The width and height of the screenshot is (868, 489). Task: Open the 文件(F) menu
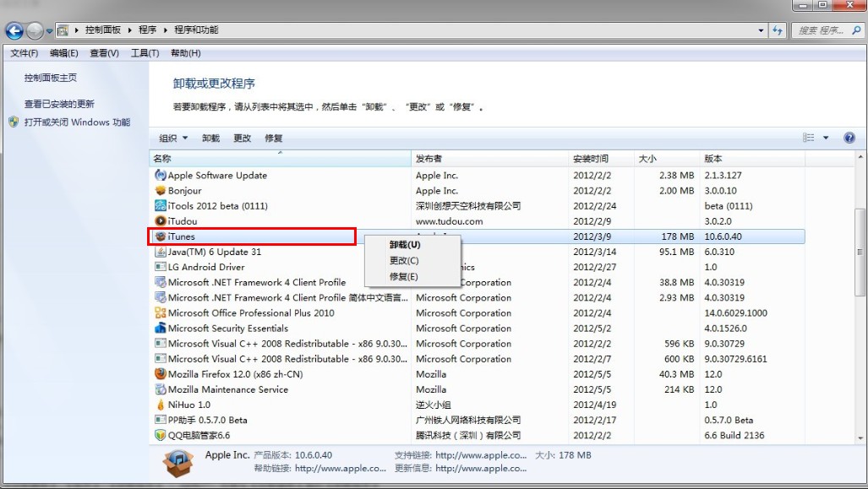[25, 53]
